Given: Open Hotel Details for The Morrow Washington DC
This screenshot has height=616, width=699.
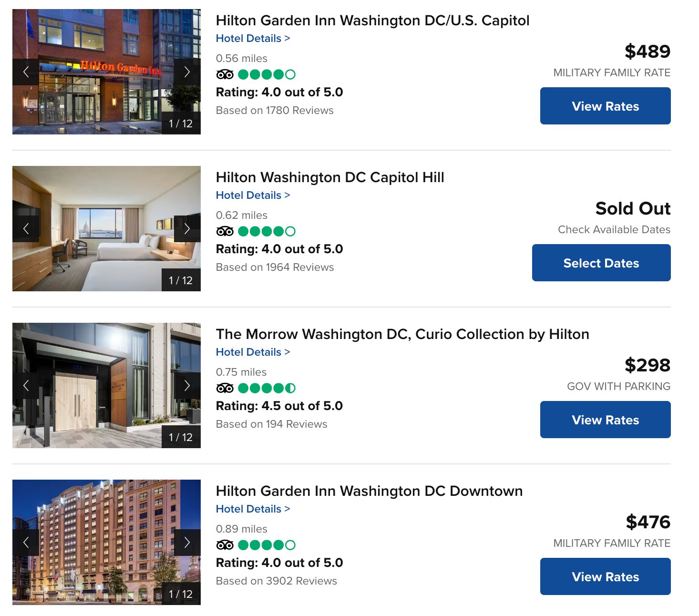Looking at the screenshot, I should point(253,352).
